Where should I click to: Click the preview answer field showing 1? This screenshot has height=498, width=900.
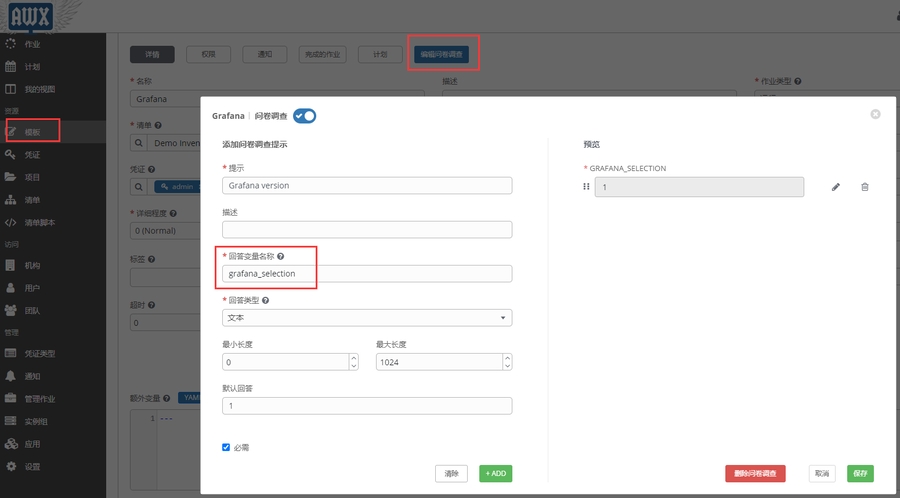pos(699,187)
